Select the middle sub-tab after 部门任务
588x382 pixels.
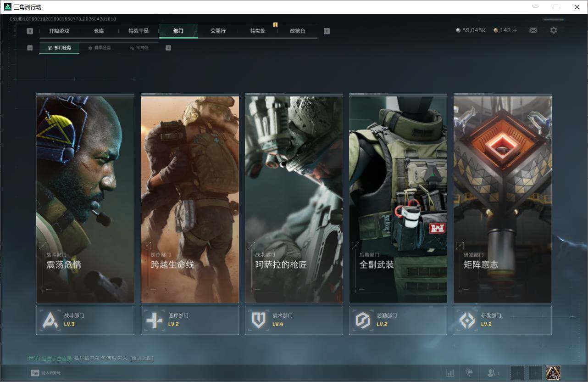99,48
